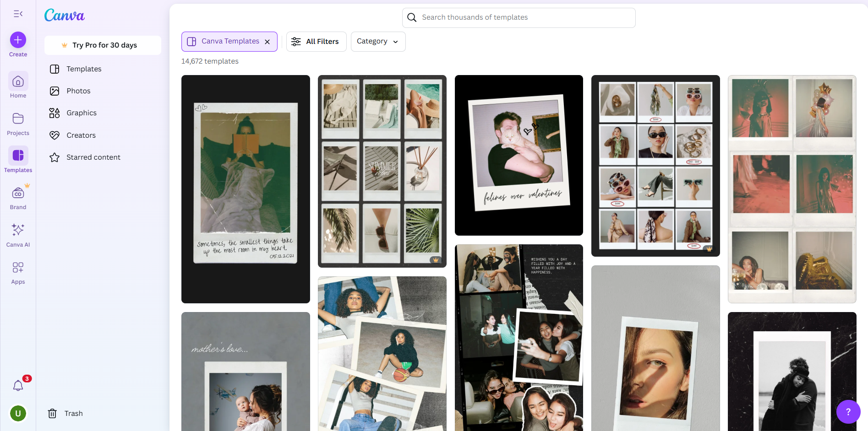Open the fashion product twelve-photo grid template
Screen dimensions: 868x431
(655, 166)
